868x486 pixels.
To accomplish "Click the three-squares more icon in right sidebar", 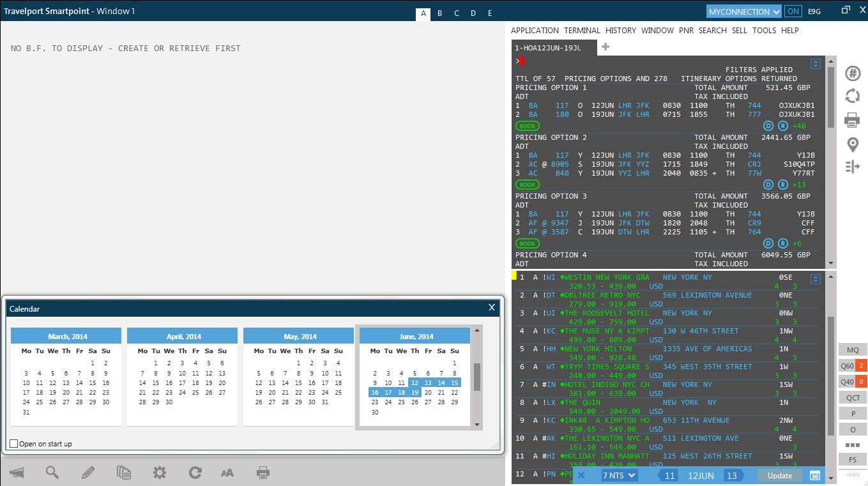I will tap(853, 444).
